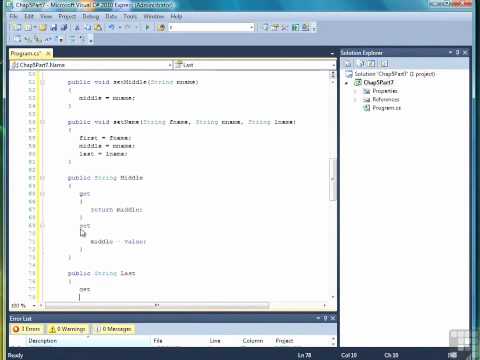
Task: Collapse the Middle property outline
Action: (42, 178)
